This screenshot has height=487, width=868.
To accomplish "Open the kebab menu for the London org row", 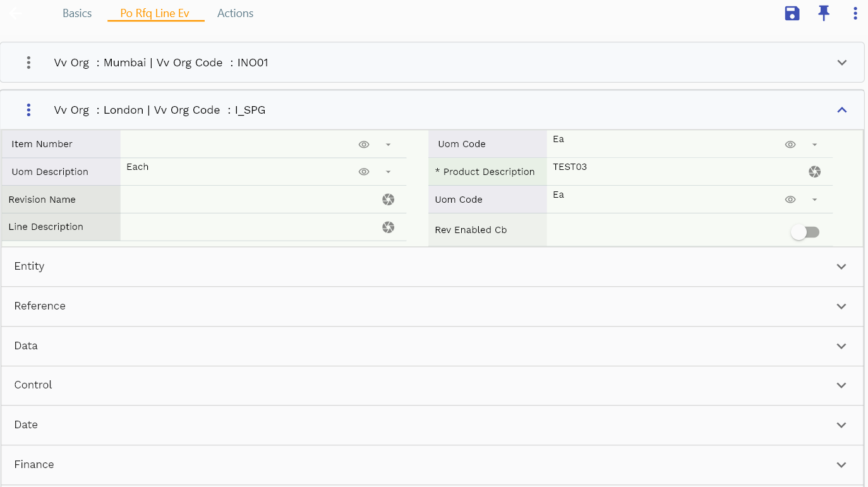I will pyautogui.click(x=28, y=109).
